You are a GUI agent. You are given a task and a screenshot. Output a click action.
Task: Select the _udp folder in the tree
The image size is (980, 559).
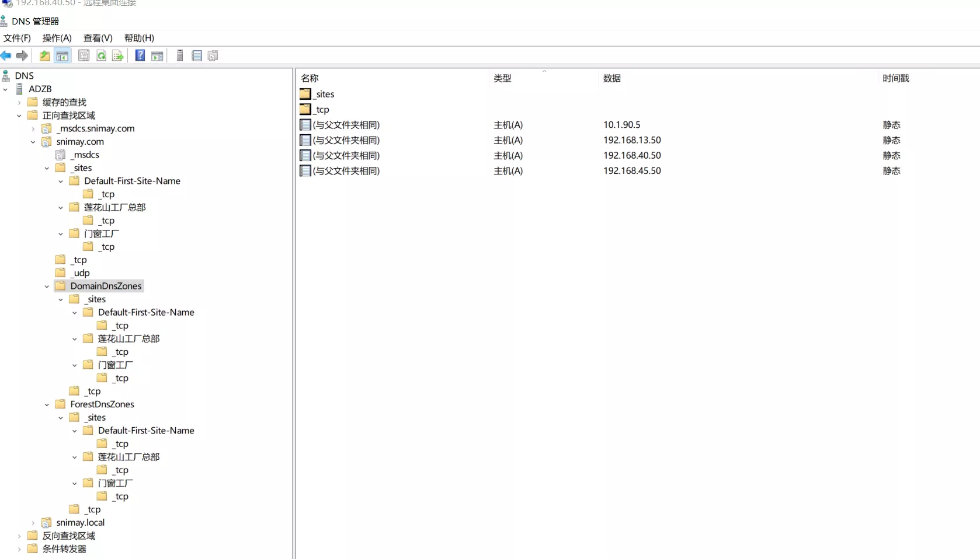(80, 273)
